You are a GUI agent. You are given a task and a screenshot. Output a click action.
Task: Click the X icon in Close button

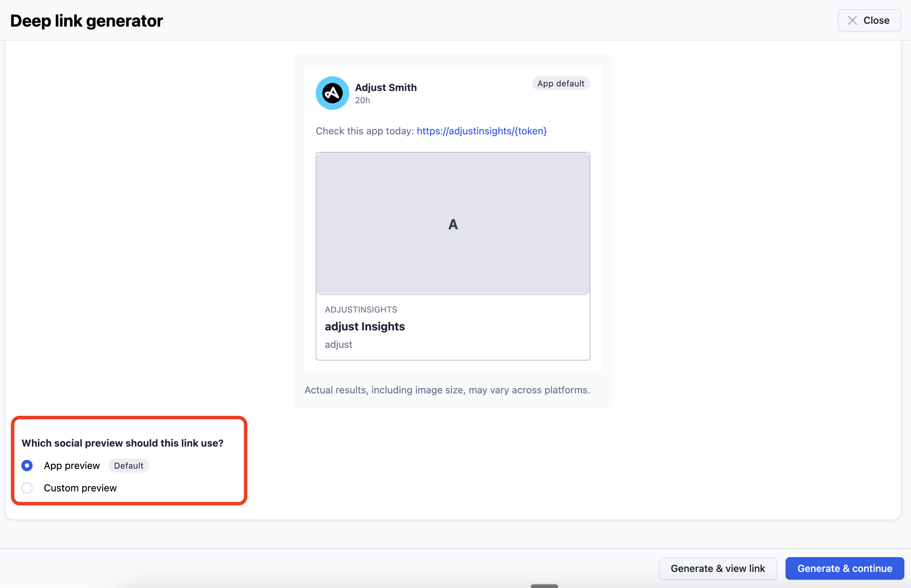[x=852, y=20]
